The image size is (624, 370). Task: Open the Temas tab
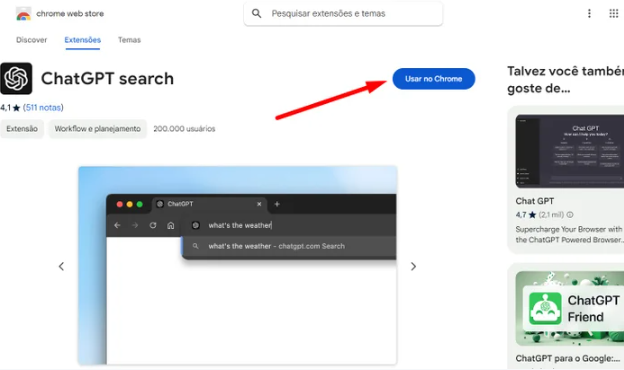[129, 40]
